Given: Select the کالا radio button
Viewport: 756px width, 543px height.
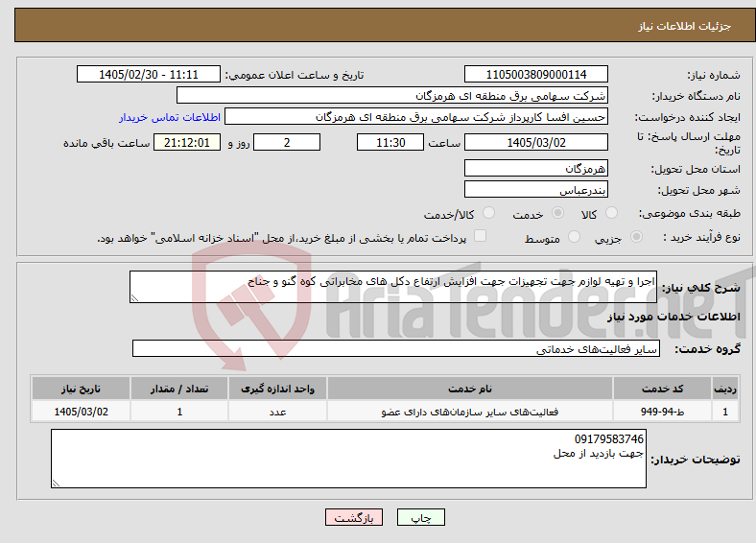Looking at the screenshot, I should pyautogui.click(x=611, y=213).
